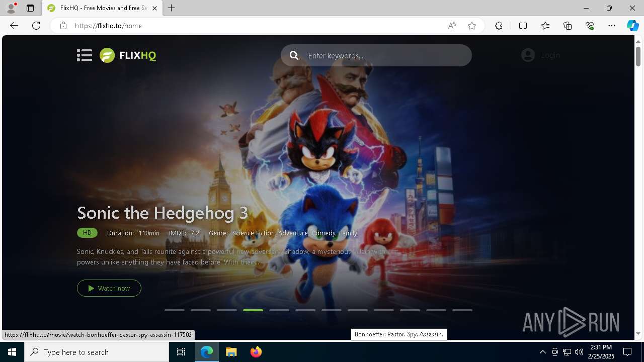Viewport: 644px width, 362px height.
Task: Show hidden system tray icons
Action: [x=542, y=352]
